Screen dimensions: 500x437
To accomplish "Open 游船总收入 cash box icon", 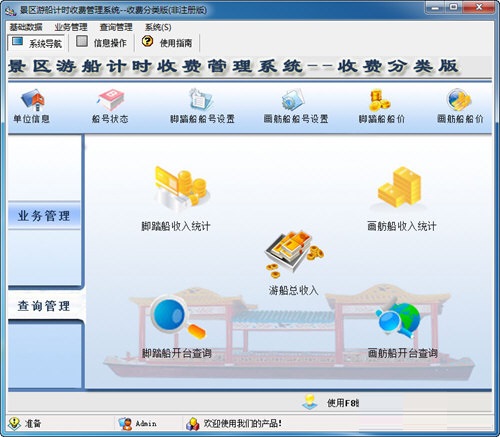I will pos(294,254).
